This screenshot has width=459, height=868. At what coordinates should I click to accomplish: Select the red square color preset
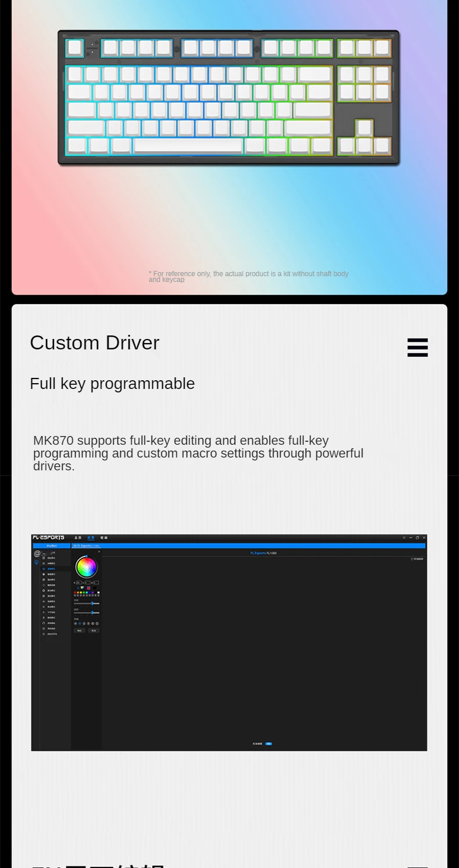[x=88, y=588]
